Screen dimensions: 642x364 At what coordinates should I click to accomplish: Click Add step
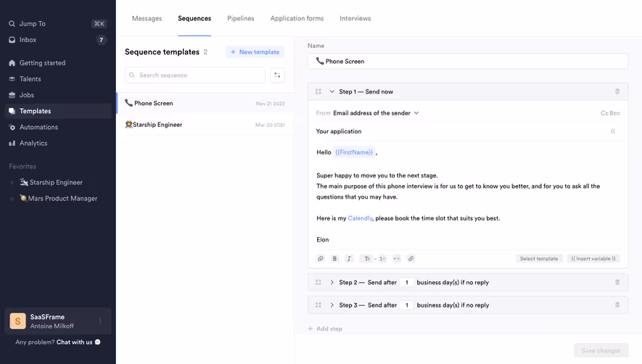[x=325, y=328]
